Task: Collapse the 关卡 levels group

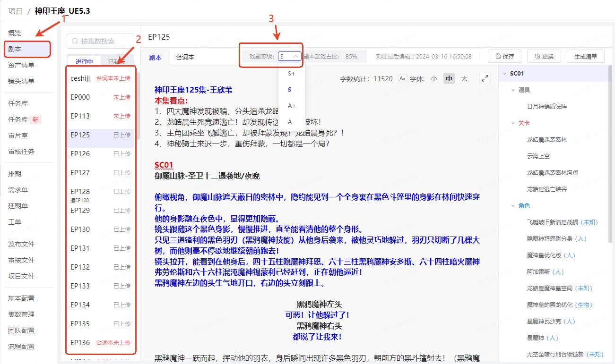Action: coord(513,123)
